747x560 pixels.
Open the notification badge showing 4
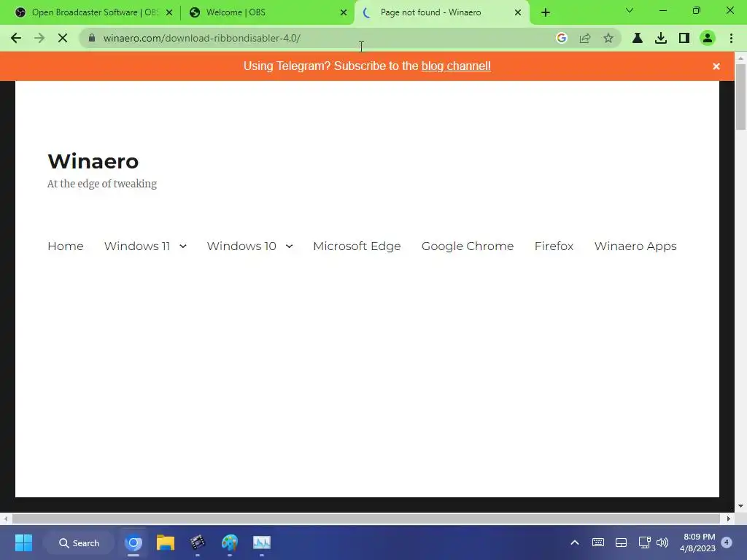pos(727,542)
